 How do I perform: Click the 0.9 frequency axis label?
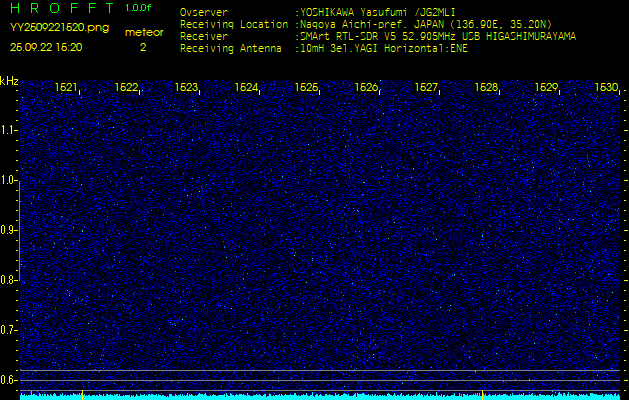[9, 230]
